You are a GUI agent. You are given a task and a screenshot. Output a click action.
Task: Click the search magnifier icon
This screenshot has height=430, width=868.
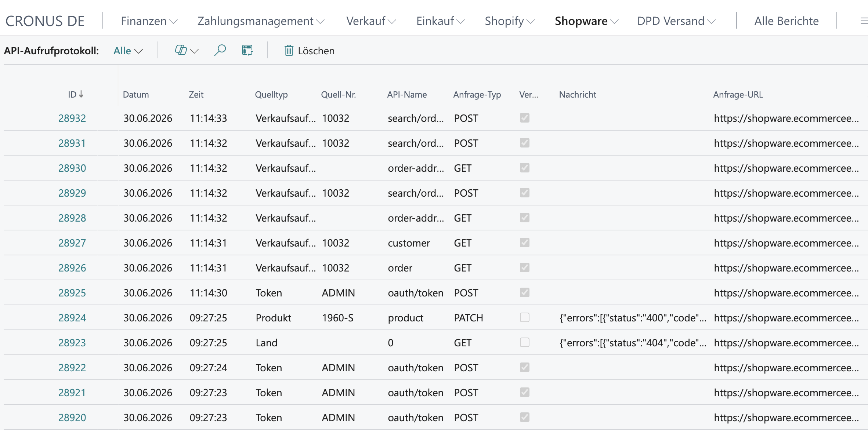coord(220,50)
